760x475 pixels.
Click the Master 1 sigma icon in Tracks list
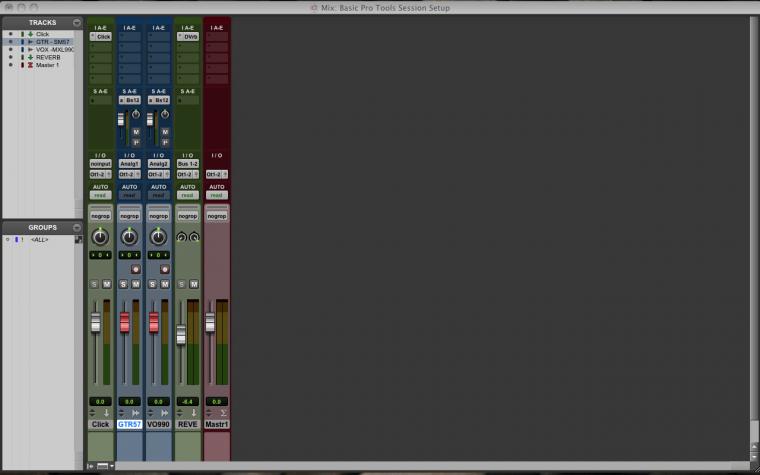(31, 65)
